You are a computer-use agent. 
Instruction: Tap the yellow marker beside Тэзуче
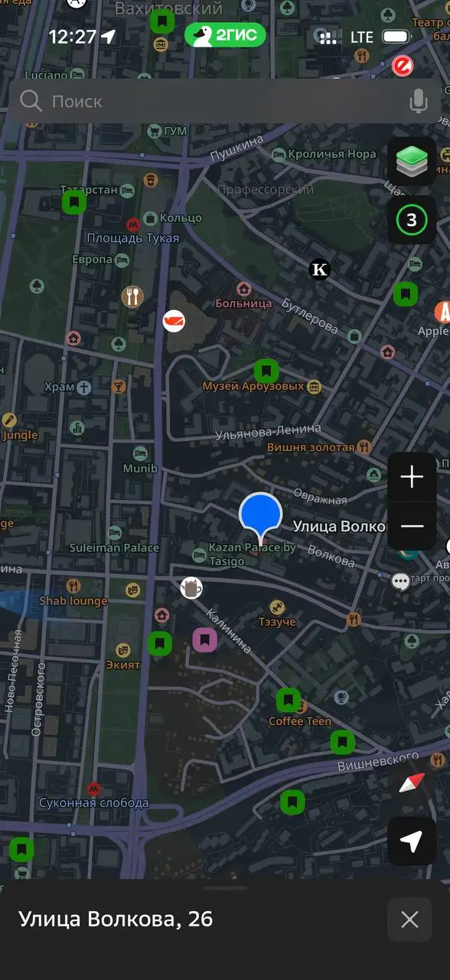(x=277, y=607)
